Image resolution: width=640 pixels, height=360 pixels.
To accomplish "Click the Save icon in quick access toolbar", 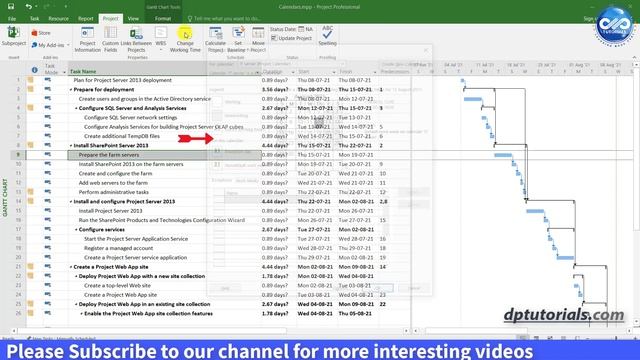I will click(x=11, y=7).
